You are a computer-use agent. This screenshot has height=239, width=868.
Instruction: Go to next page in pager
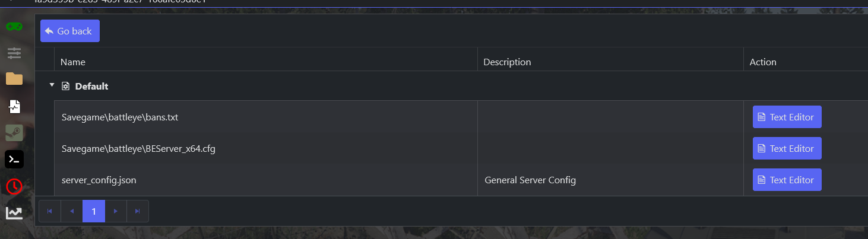116,211
